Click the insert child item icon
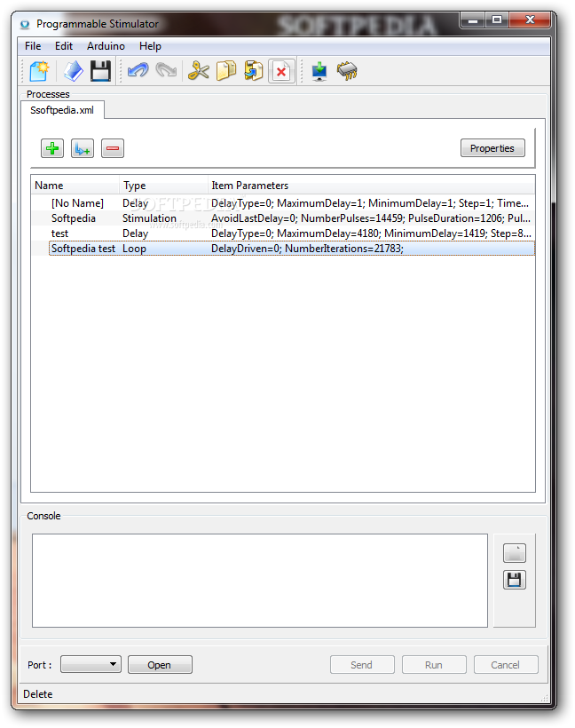 (x=83, y=148)
